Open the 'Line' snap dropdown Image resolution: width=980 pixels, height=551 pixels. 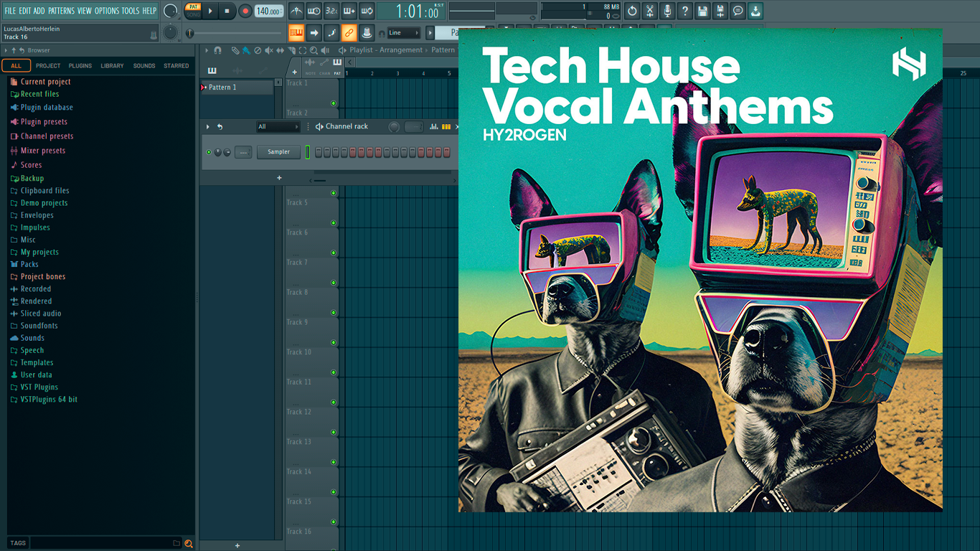404,32
